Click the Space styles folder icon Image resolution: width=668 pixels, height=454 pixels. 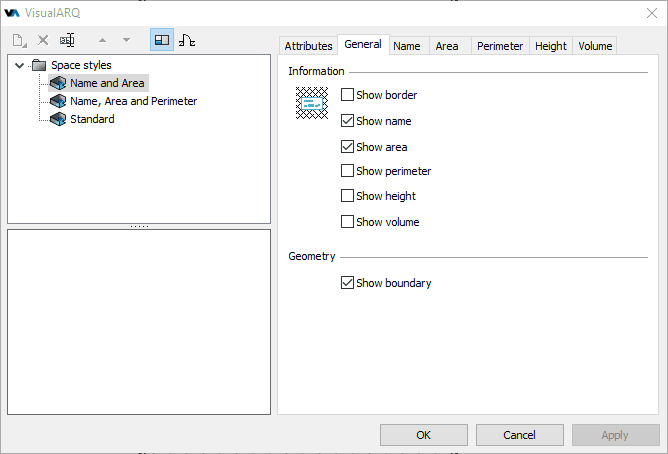(39, 65)
